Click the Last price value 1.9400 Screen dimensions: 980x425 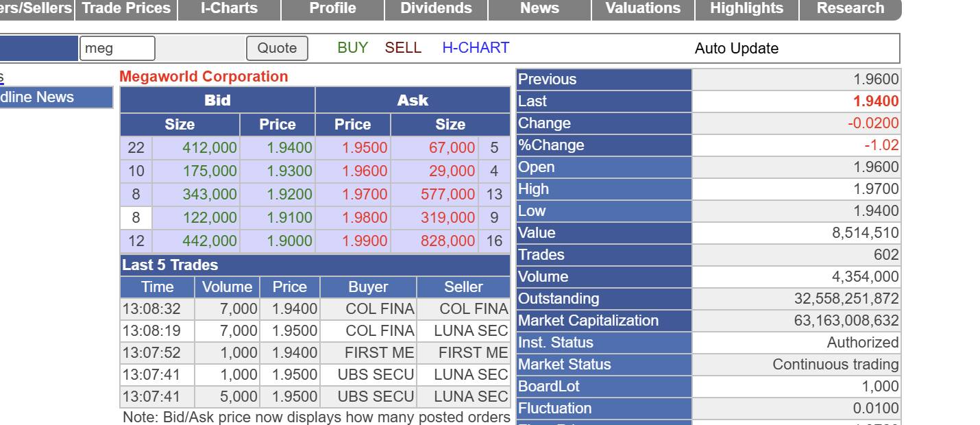pyautogui.click(x=875, y=101)
